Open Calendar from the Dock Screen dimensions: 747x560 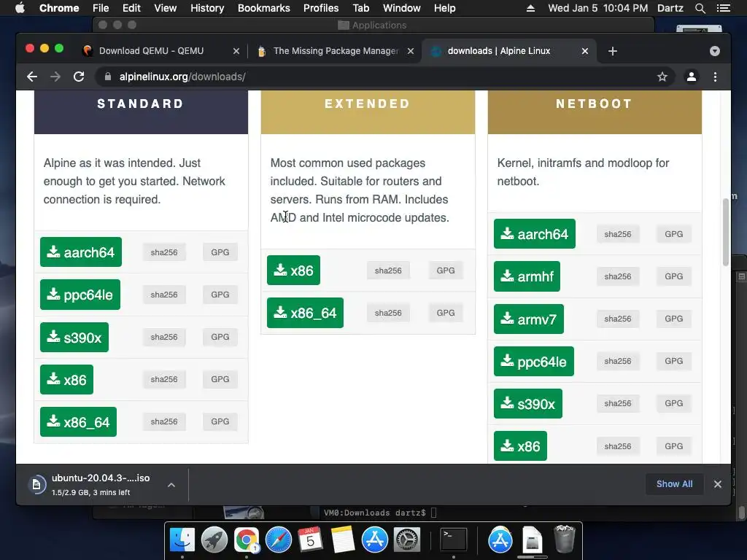click(x=310, y=540)
